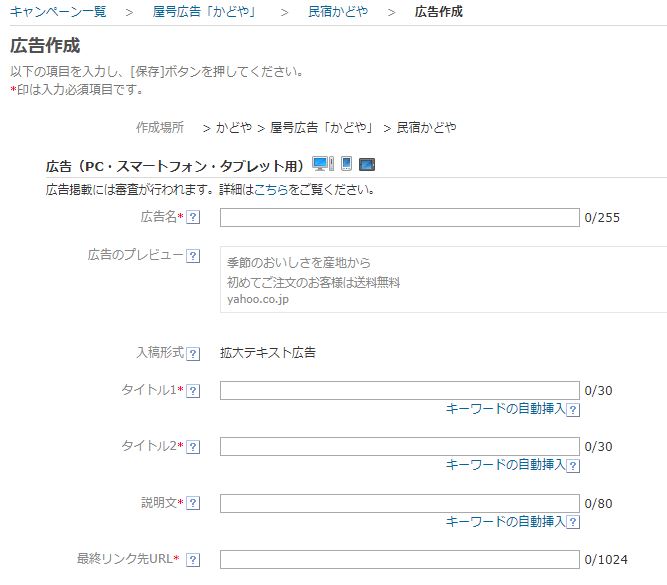The width and height of the screenshot is (667, 585).
Task: Focus the タイトル1 input field
Action: tap(399, 391)
